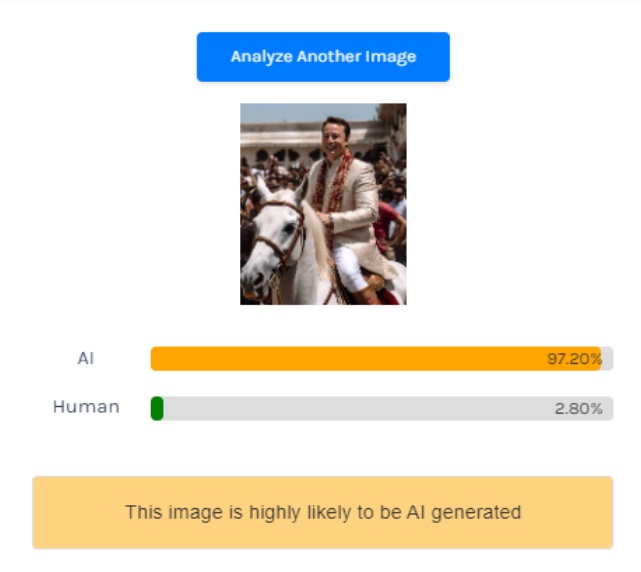The image size is (641, 572).
Task: Click the AI label text
Action: (86, 358)
